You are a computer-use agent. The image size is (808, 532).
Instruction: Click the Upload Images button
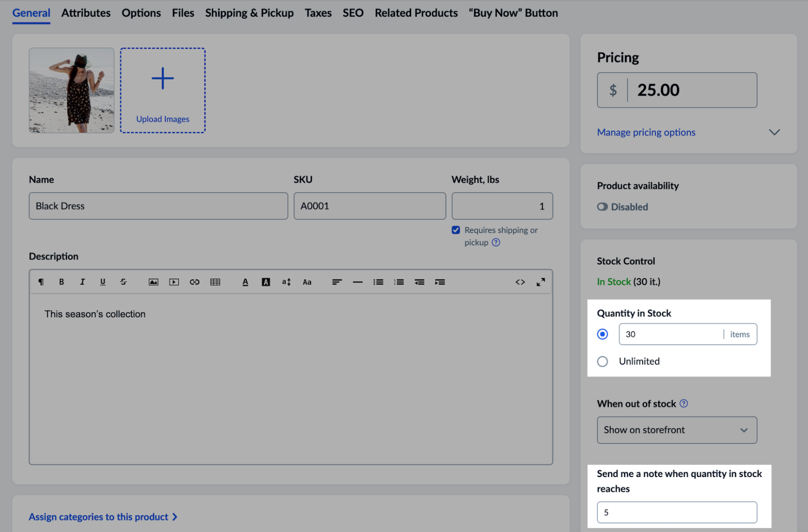(162, 89)
